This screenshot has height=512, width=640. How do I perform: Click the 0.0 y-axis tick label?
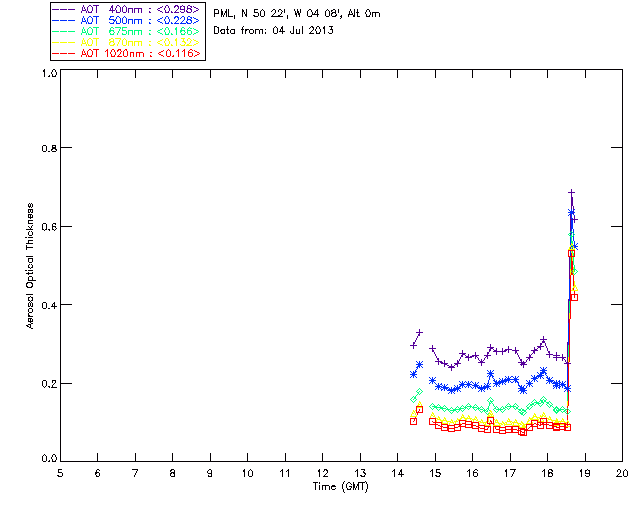point(49,459)
